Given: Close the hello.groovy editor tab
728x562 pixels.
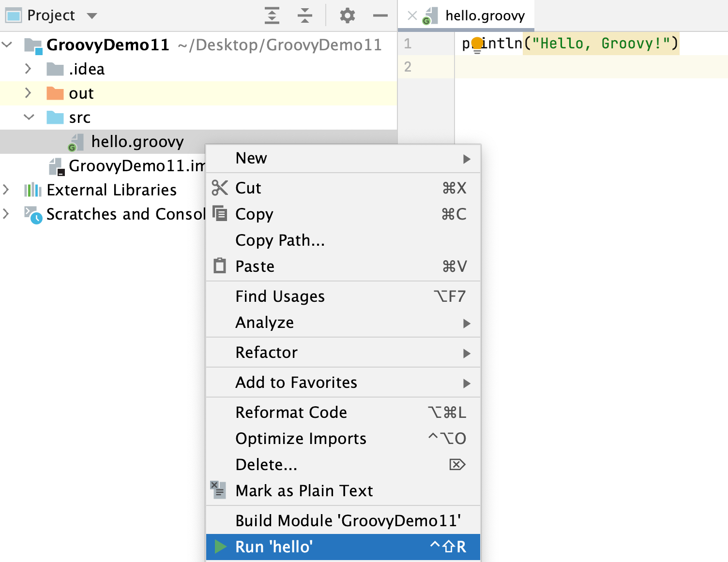Looking at the screenshot, I should [x=411, y=15].
